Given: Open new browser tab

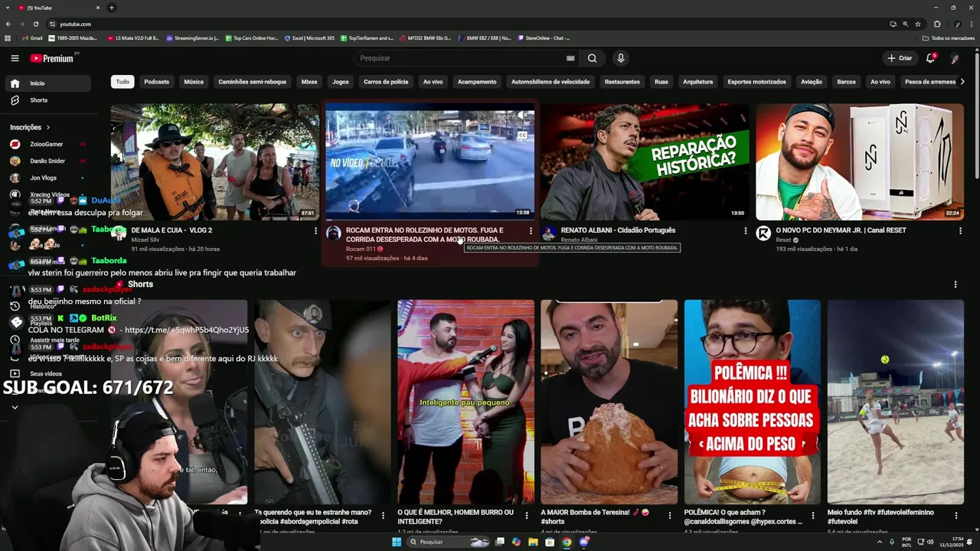Looking at the screenshot, I should coord(112,8).
